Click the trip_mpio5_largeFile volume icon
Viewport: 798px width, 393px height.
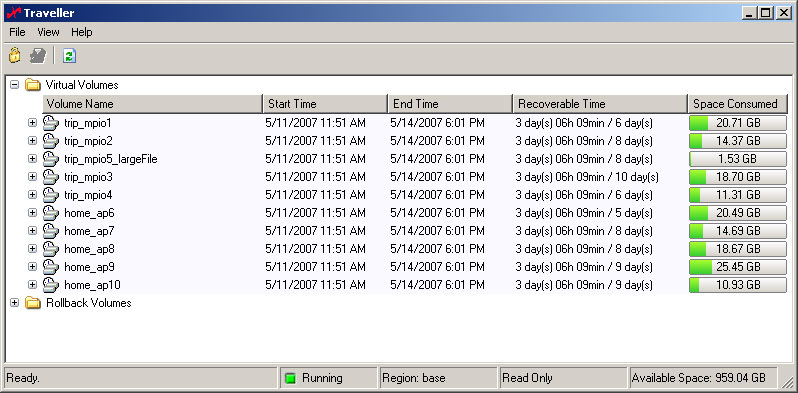50,159
